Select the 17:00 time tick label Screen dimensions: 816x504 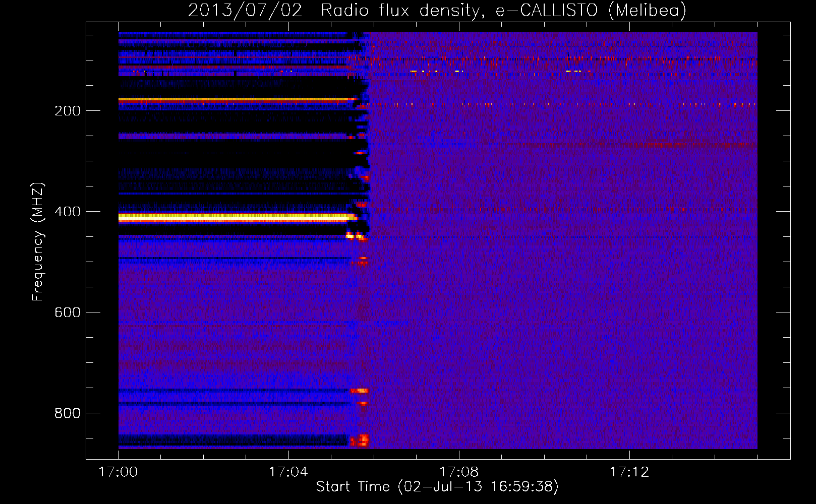click(118, 472)
